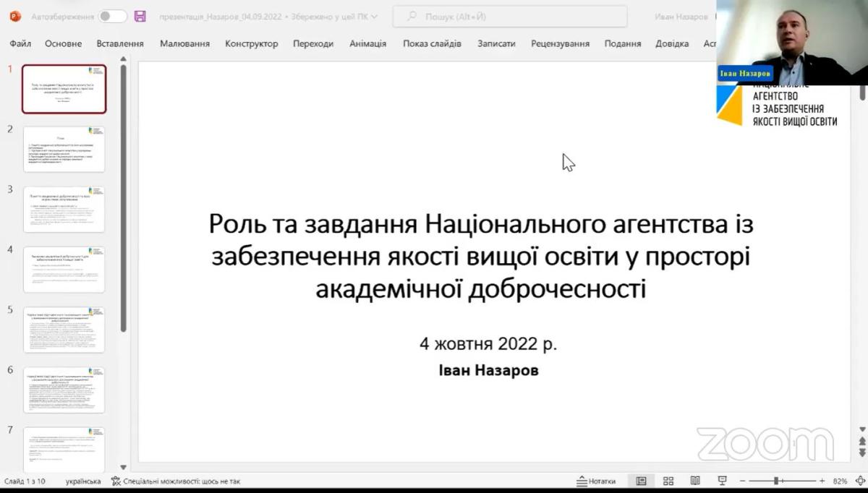The image size is (868, 493).
Task: Open the Анімація ribbon tab
Action: tap(367, 43)
